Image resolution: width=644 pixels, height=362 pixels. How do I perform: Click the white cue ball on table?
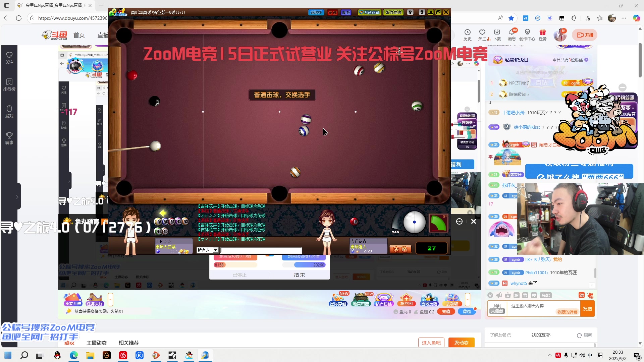coord(155,146)
